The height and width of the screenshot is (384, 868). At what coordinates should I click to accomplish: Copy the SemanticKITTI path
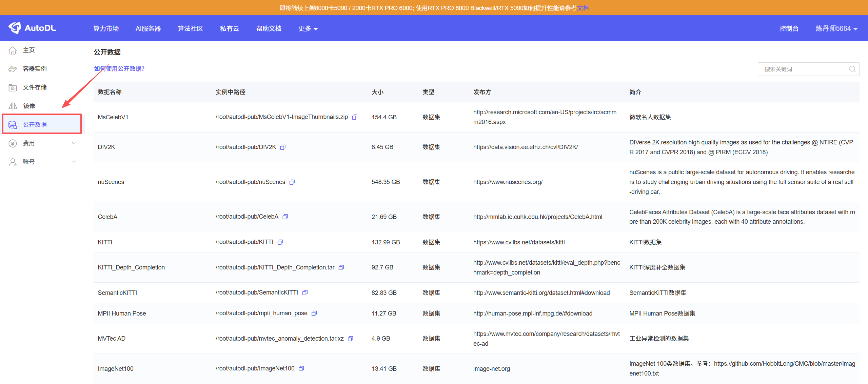click(305, 292)
